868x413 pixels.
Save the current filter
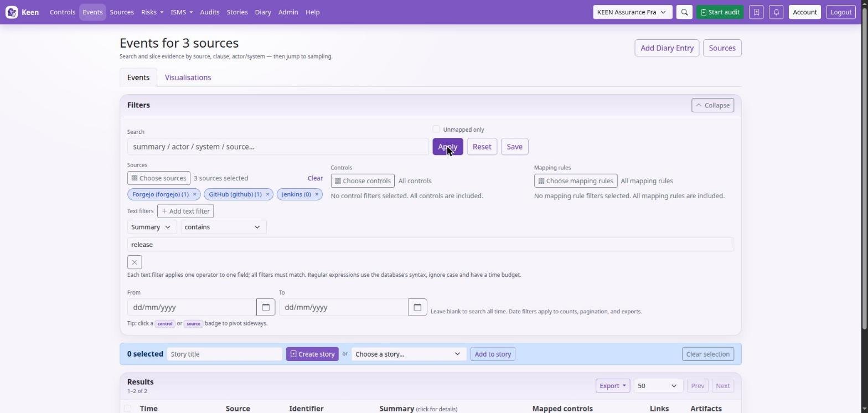(514, 147)
